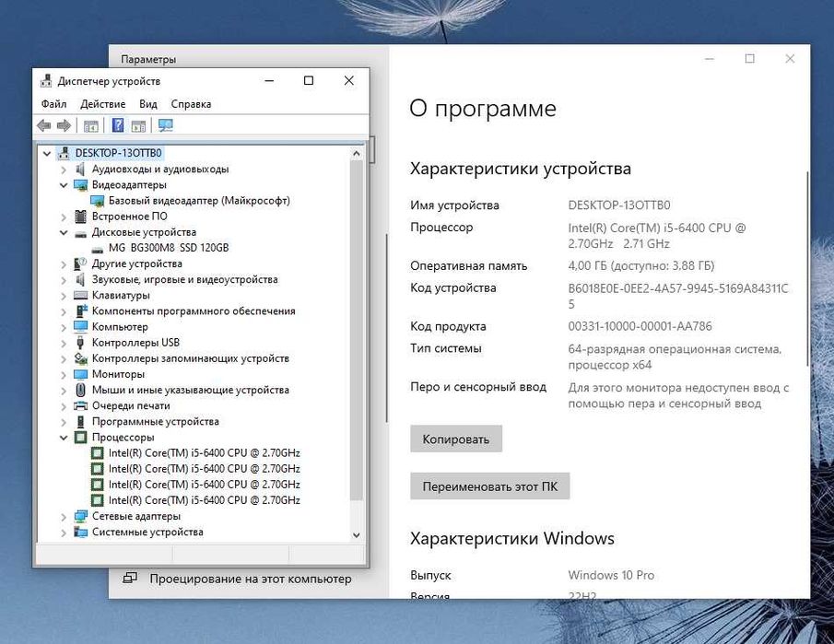Click the Device Manager title bar icon
The height and width of the screenshot is (644, 834).
(x=46, y=81)
